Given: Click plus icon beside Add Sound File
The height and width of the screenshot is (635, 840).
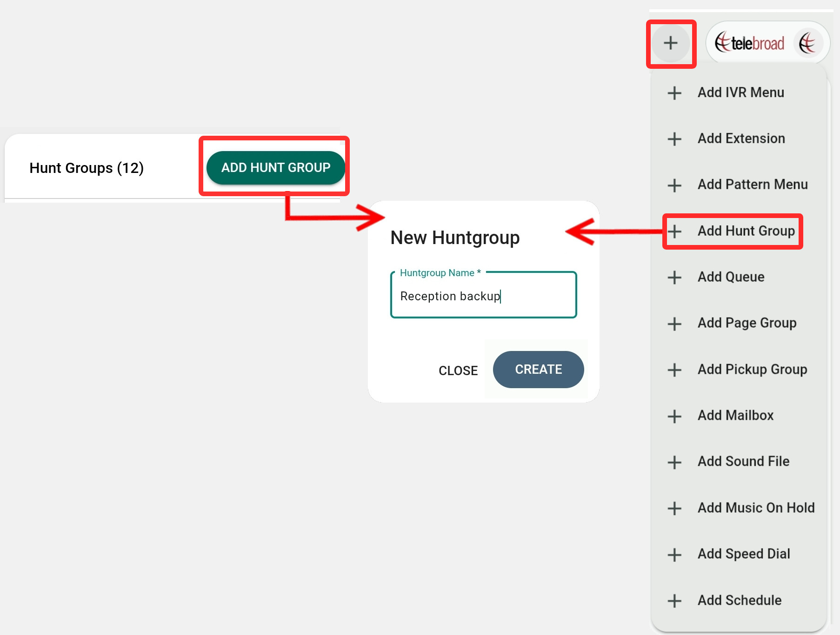Looking at the screenshot, I should pos(674,462).
